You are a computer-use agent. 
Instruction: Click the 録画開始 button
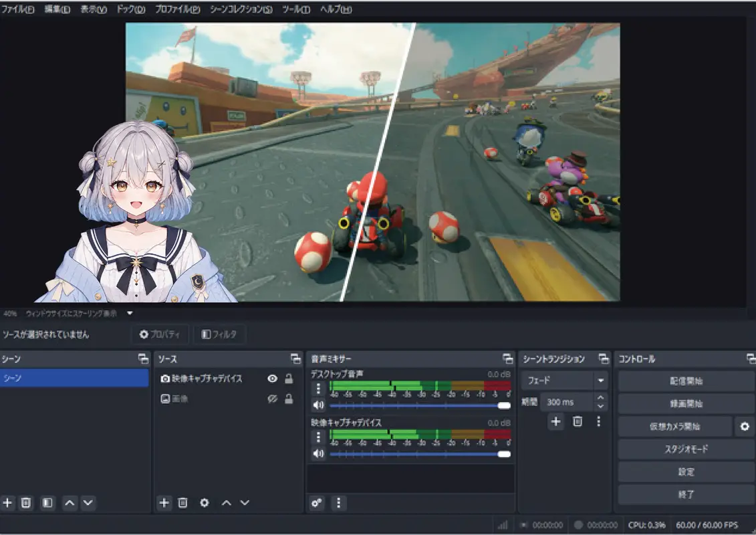[686, 404]
